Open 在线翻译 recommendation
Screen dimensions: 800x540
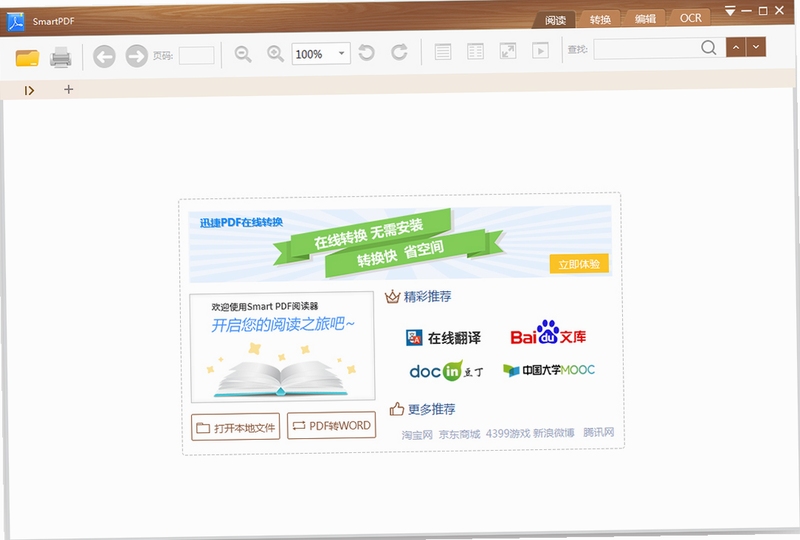(443, 337)
